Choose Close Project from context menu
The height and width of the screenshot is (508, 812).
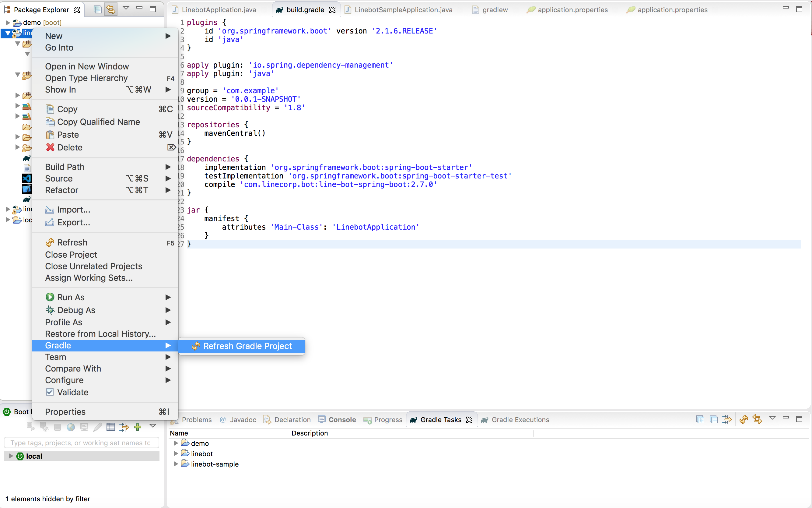(71, 255)
